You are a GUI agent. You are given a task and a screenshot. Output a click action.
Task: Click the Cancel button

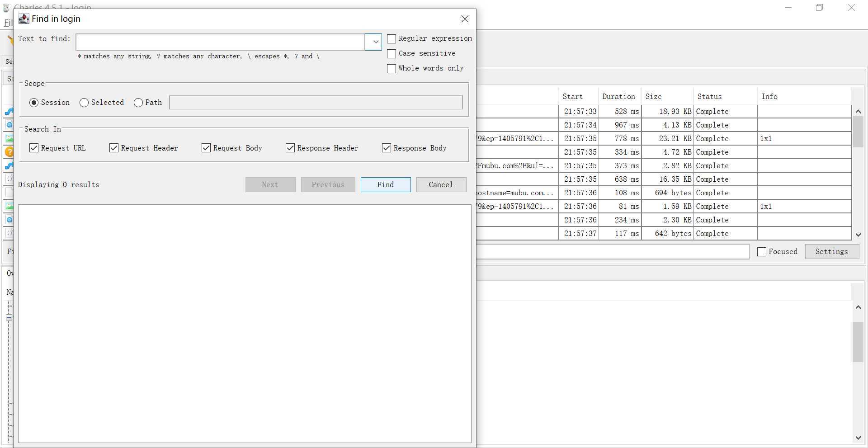tap(441, 184)
